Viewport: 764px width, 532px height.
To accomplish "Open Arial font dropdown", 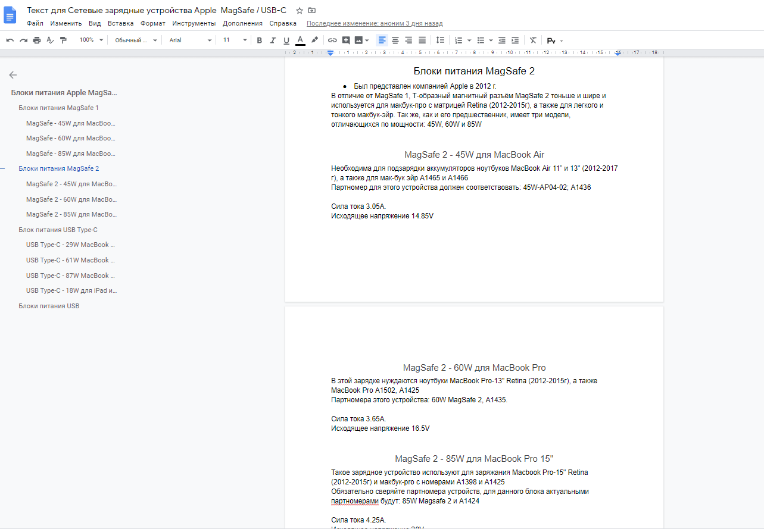I will (x=190, y=40).
